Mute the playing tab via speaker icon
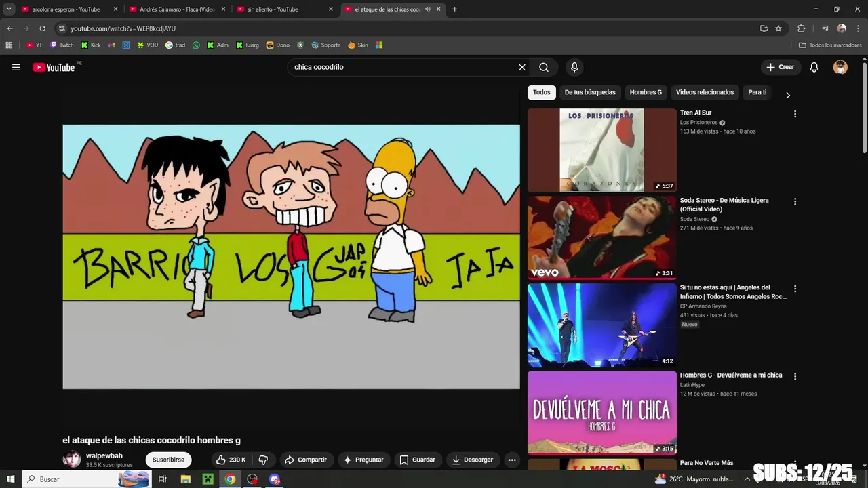Image resolution: width=868 pixels, height=488 pixels. pos(427,9)
